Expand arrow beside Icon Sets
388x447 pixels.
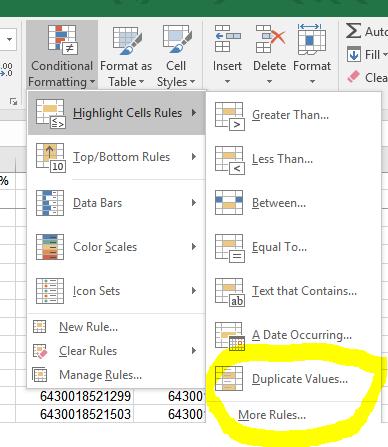point(194,290)
